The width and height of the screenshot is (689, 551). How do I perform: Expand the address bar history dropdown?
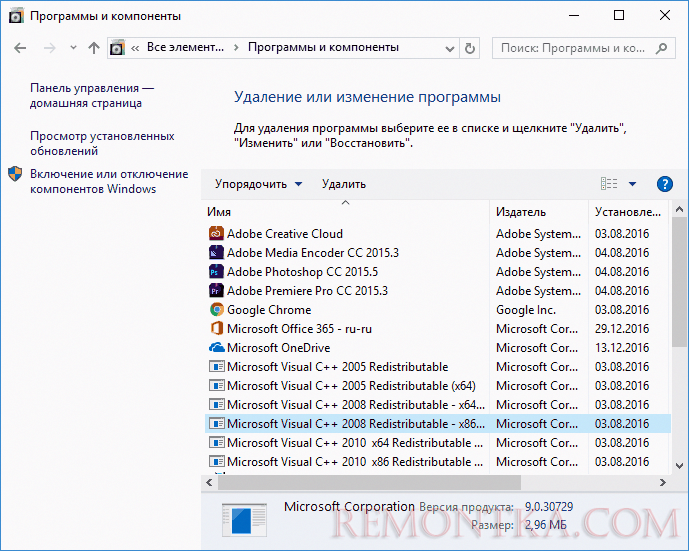pos(450,48)
